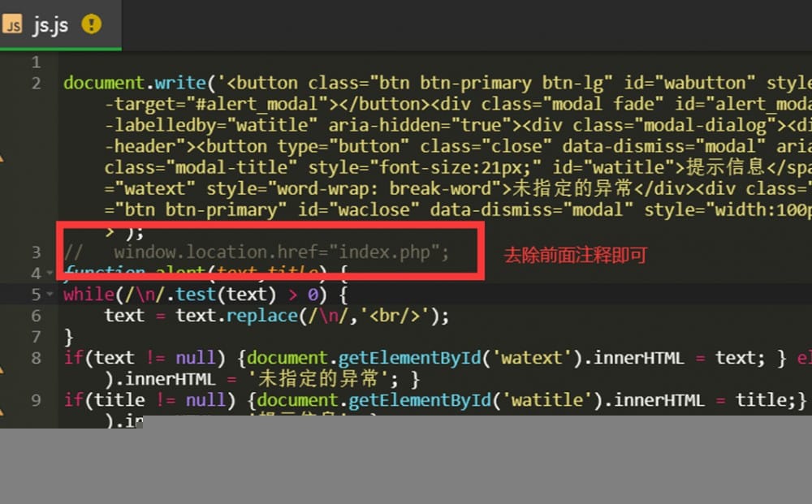Click the gutter warning marker beside line 8
This screenshot has height=504, width=812.
click(x=2, y=368)
